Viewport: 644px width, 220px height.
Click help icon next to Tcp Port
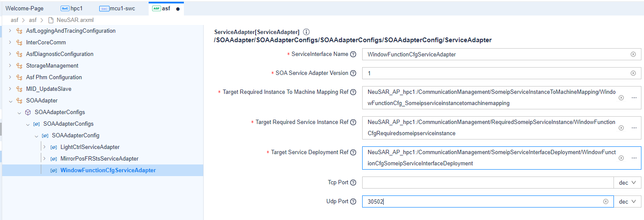[x=353, y=183]
